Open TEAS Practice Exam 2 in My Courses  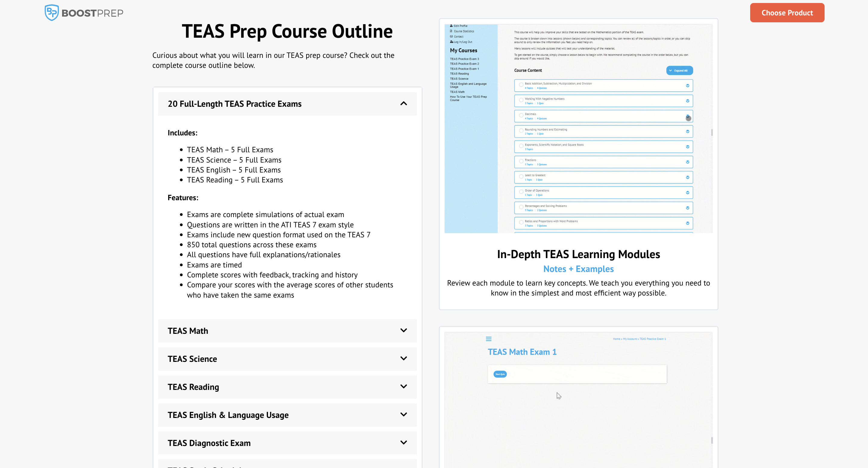click(464, 64)
